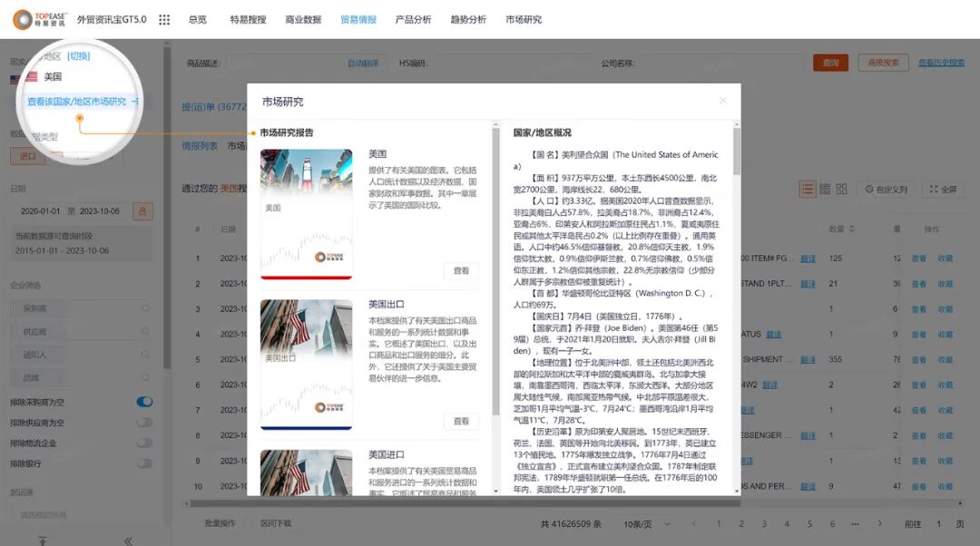This screenshot has width=980, height=546.
Task: Go to previous page arrow
Action: coord(694,523)
